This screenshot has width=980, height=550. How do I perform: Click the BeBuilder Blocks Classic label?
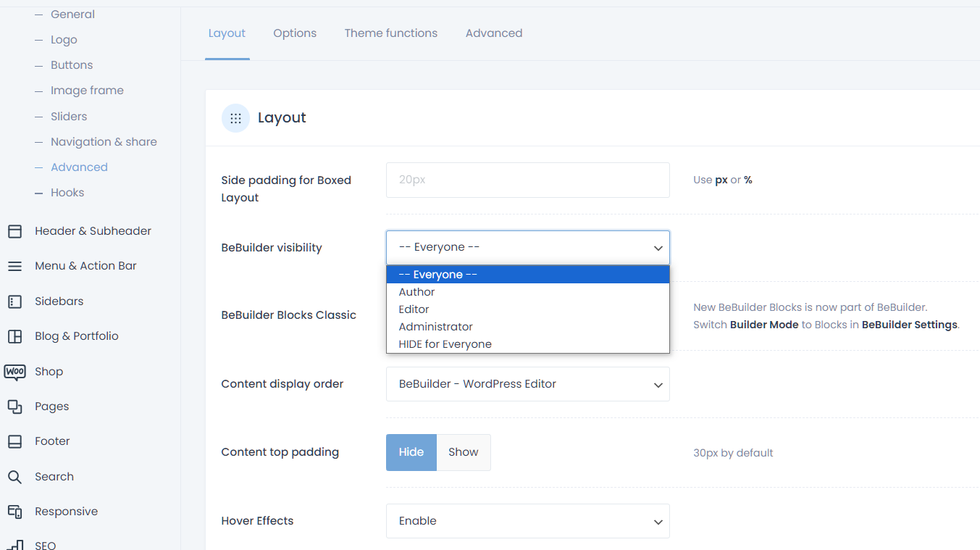tap(289, 315)
